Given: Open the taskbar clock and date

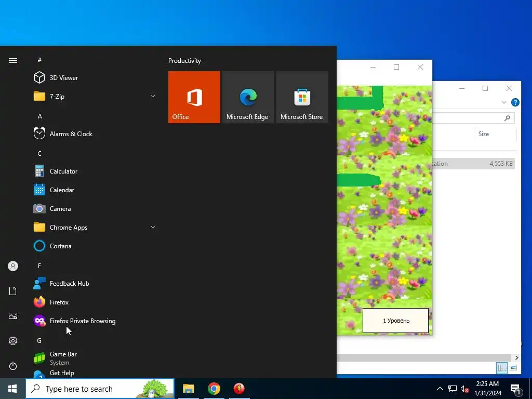Looking at the screenshot, I should [x=487, y=389].
